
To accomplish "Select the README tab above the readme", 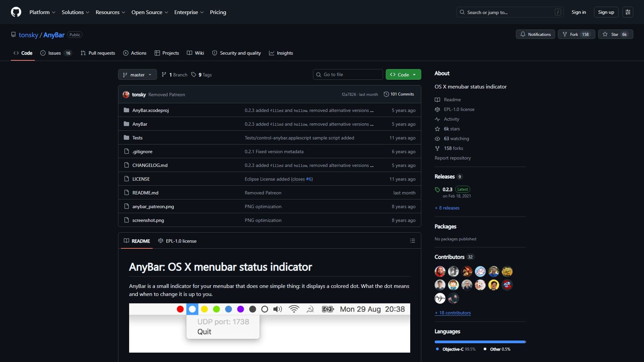I will click(137, 241).
